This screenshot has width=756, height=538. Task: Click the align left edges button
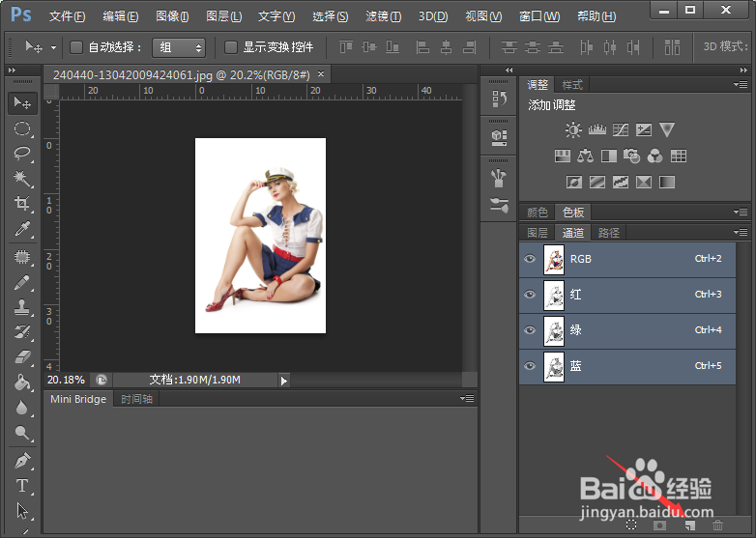pyautogui.click(x=422, y=47)
